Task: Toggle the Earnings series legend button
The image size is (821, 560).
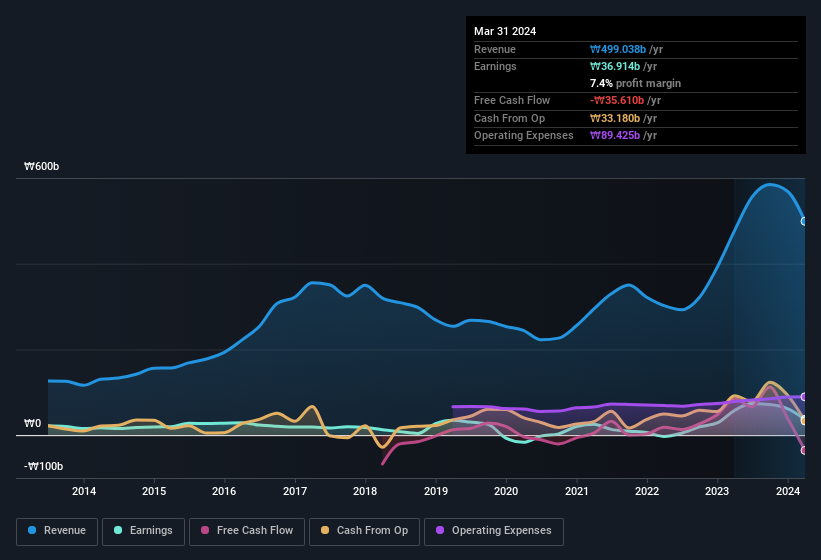Action: click(143, 531)
